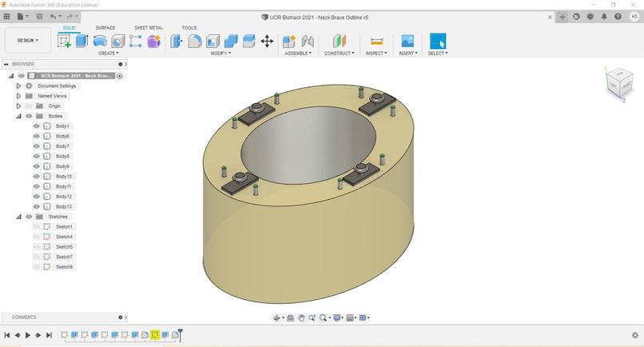Undo the last action
This screenshot has width=644, height=347.
click(53, 17)
